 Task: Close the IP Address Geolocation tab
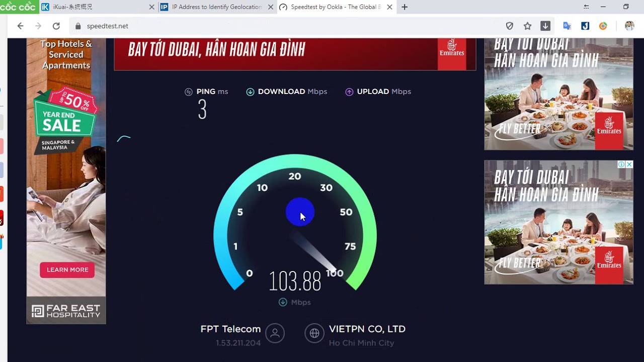[x=271, y=7]
